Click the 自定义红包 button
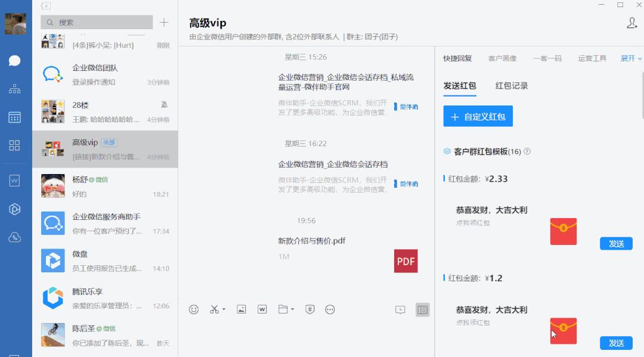 click(478, 117)
